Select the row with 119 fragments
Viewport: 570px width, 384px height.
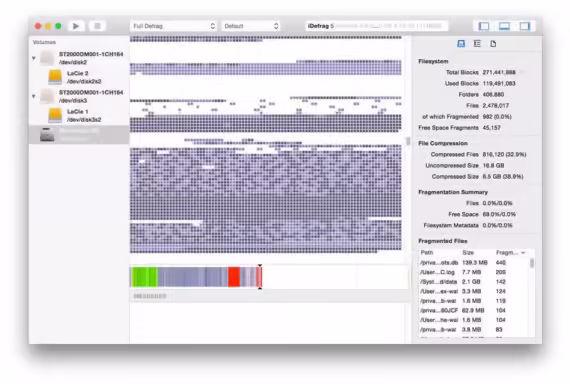tap(474, 301)
